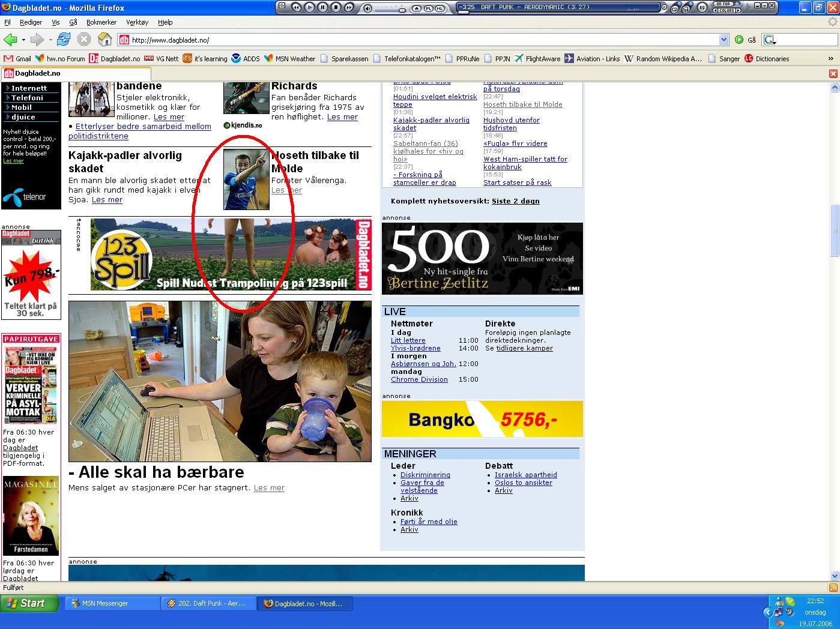
Task: Open the Aviation - Links bookmark
Action: [592, 59]
